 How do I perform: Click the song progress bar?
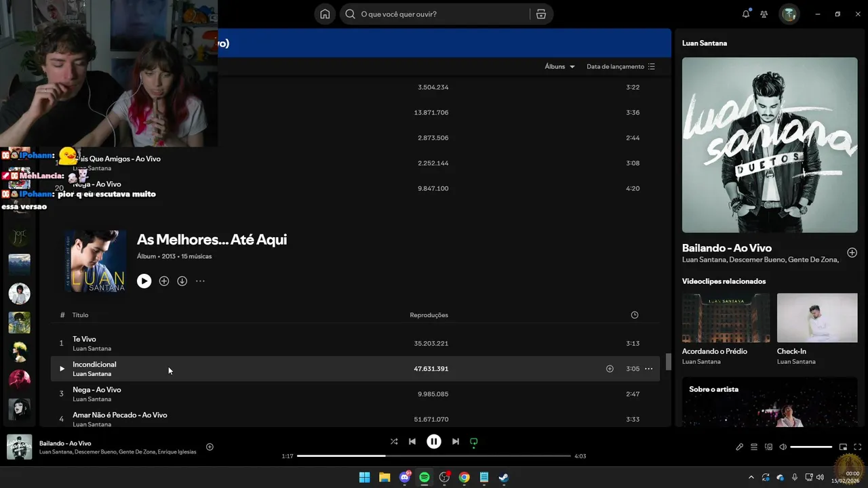click(434, 456)
